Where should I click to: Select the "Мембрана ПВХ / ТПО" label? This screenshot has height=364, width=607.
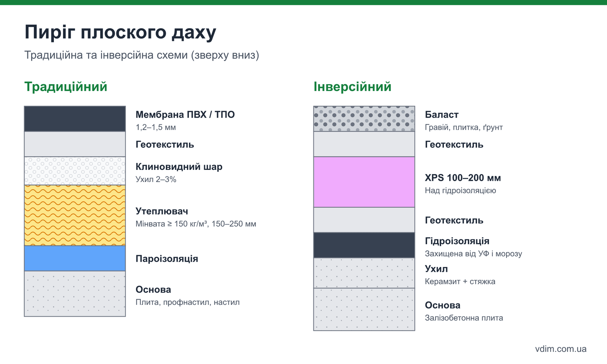(185, 115)
